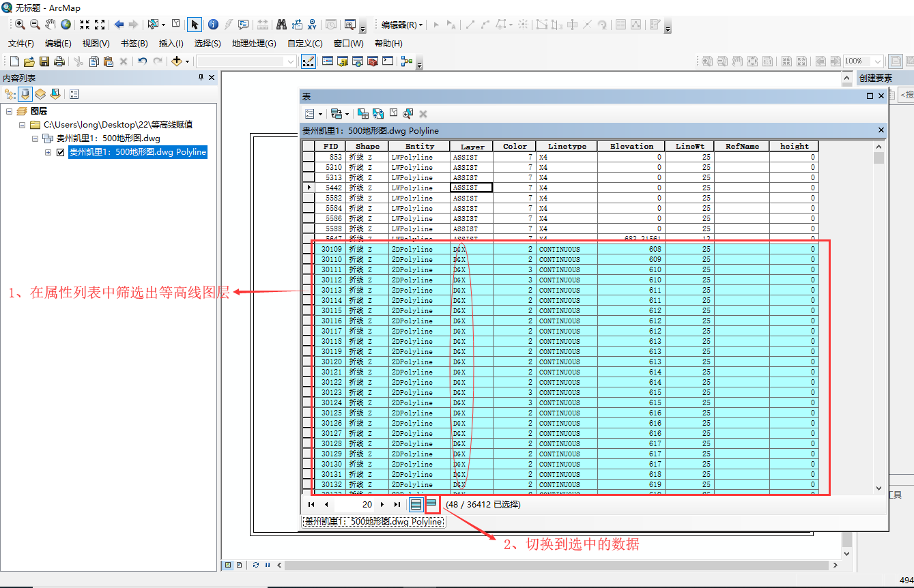Open the Python window icon
Screen dimensions: 914x588
tap(388, 61)
